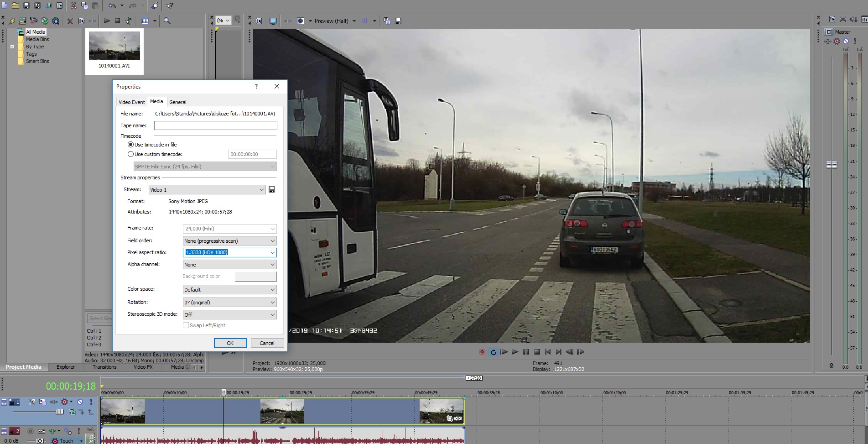Viewport: 868px width, 444px height.
Task: Open the Field order dropdown
Action: (x=272, y=241)
